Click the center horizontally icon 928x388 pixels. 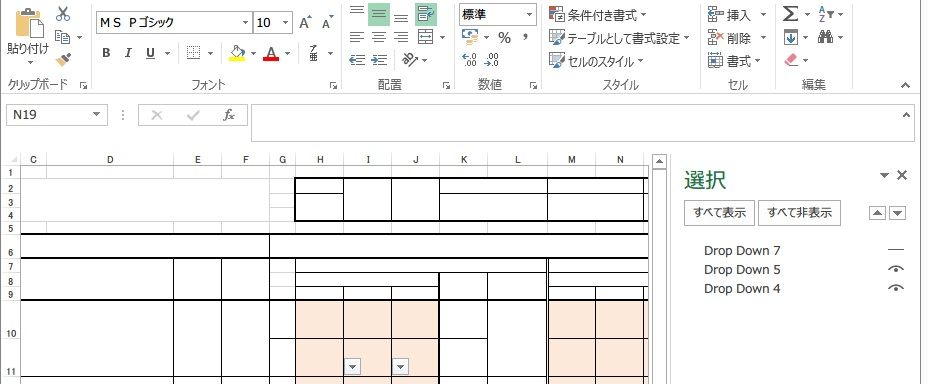tap(379, 37)
